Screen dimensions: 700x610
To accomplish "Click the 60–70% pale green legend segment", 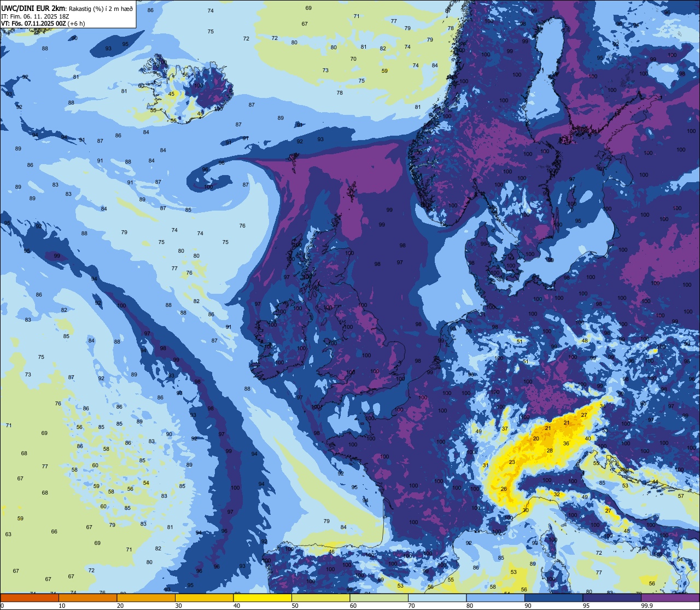I will [x=379, y=597].
